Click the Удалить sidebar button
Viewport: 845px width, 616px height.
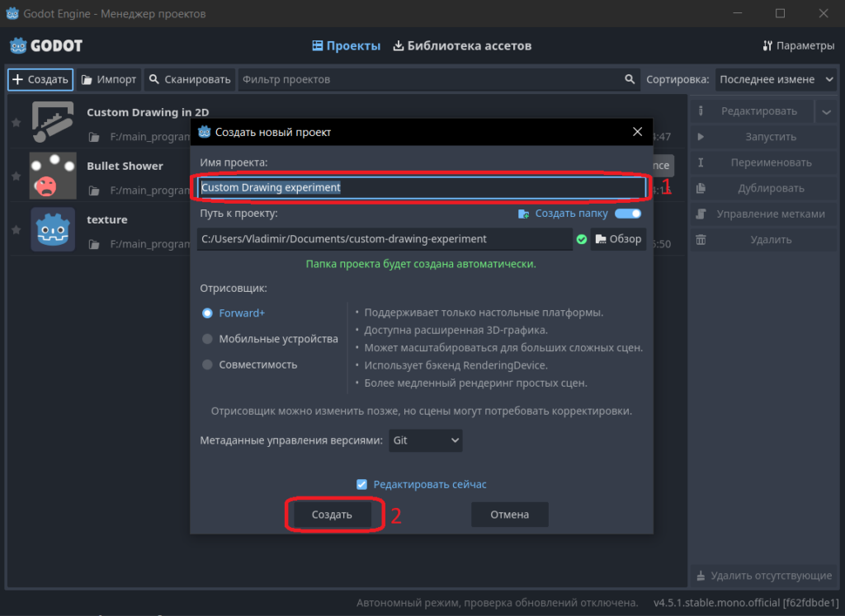764,240
